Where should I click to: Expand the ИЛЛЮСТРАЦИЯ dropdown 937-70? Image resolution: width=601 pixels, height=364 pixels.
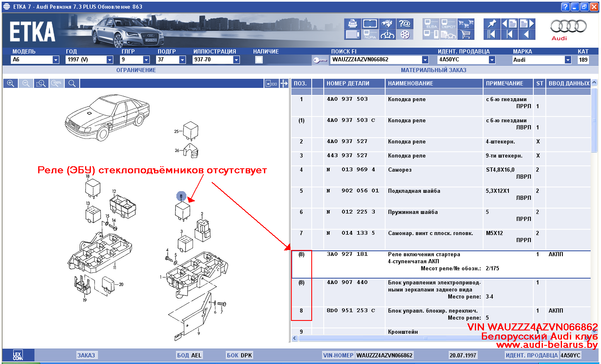coord(236,60)
